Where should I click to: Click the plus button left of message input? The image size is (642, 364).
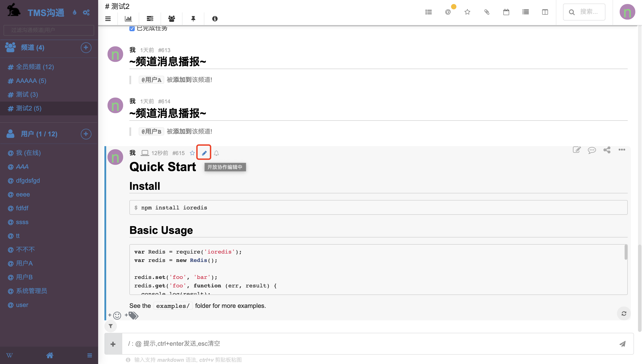click(113, 344)
